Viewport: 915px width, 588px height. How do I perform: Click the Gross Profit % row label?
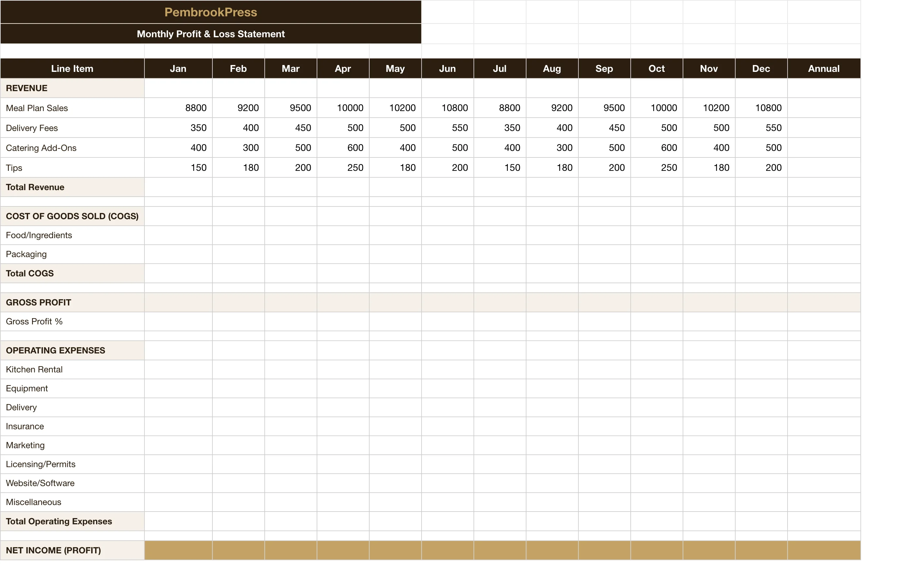72,321
